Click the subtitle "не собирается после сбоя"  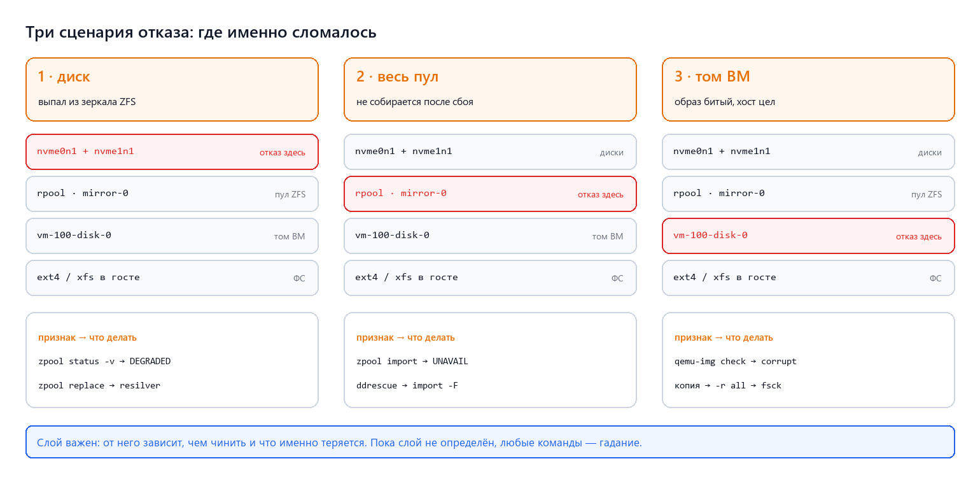point(415,102)
